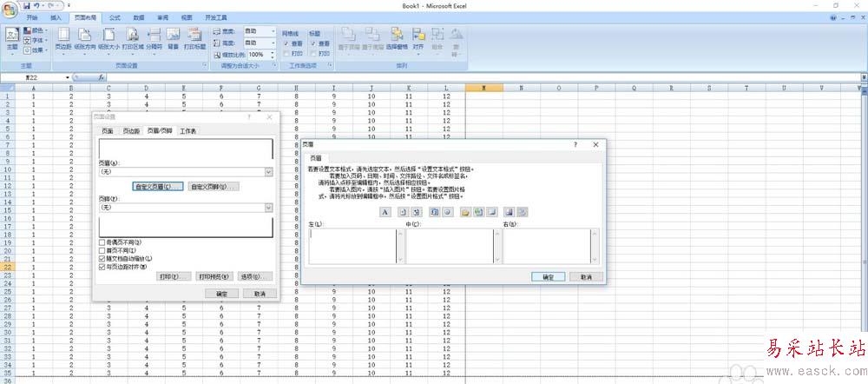Screen dimensions: 868x384
Task: Confirm header dialog with OK (确定)
Action: 548,276
